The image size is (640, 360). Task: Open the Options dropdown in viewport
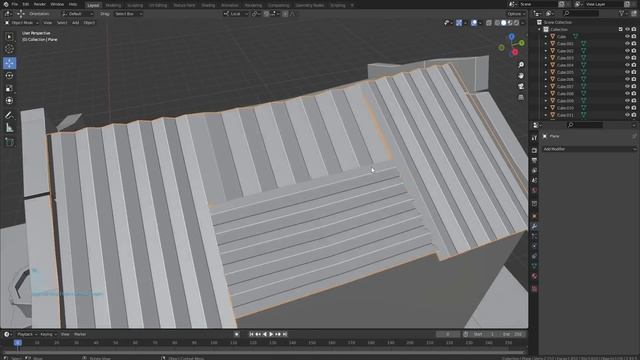[516, 14]
